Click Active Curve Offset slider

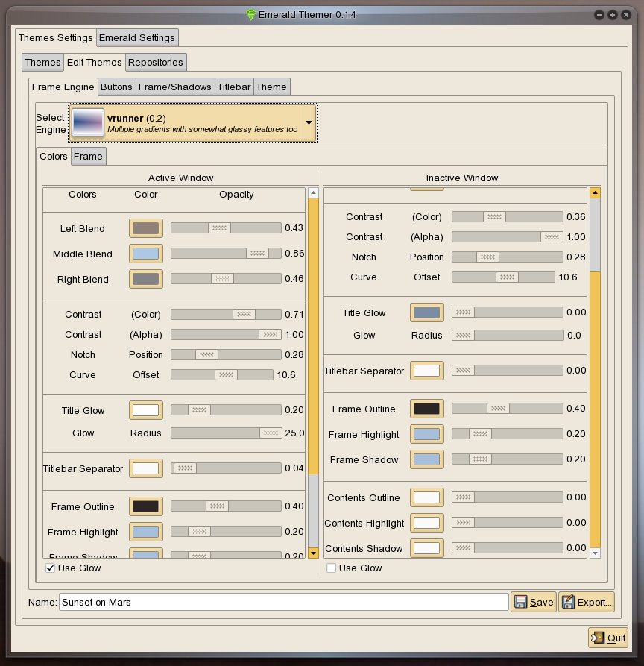[x=222, y=374]
